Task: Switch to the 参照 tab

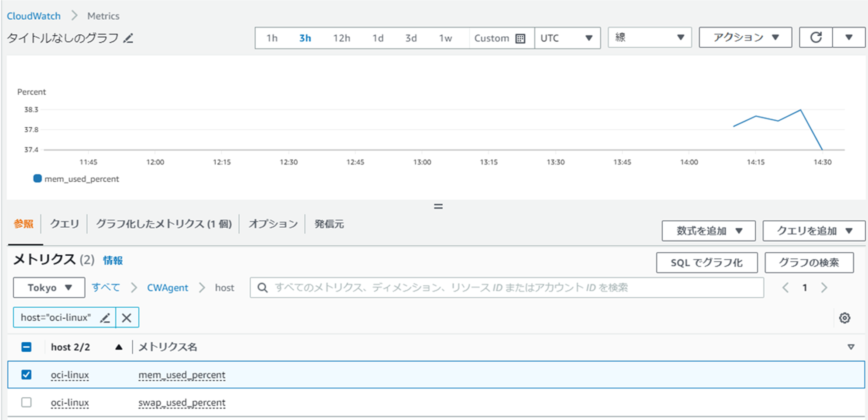Action: coord(24,224)
